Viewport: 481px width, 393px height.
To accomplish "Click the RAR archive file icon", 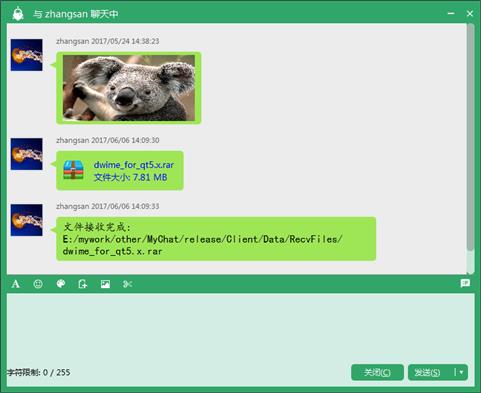I will [x=73, y=170].
